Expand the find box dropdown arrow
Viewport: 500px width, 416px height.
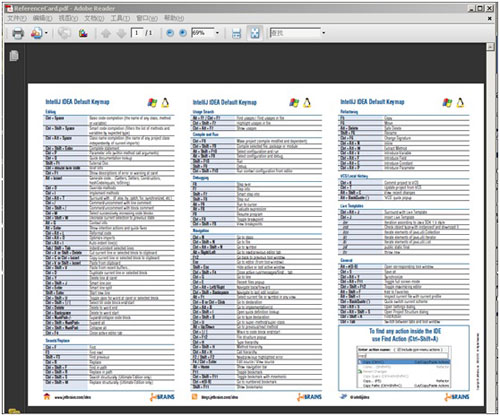323,33
